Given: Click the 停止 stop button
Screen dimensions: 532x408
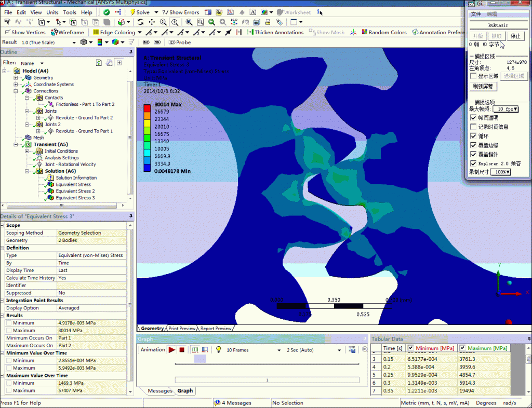Looking at the screenshot, I should tap(515, 36).
